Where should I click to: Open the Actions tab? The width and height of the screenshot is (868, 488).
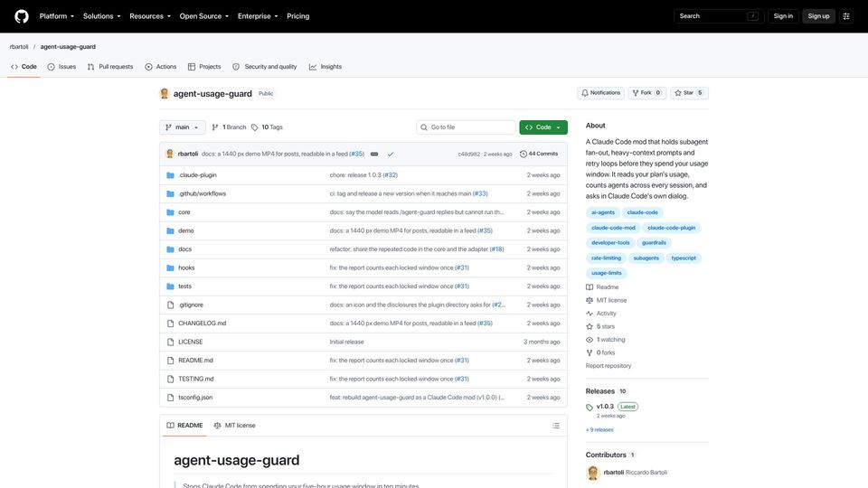click(x=161, y=66)
